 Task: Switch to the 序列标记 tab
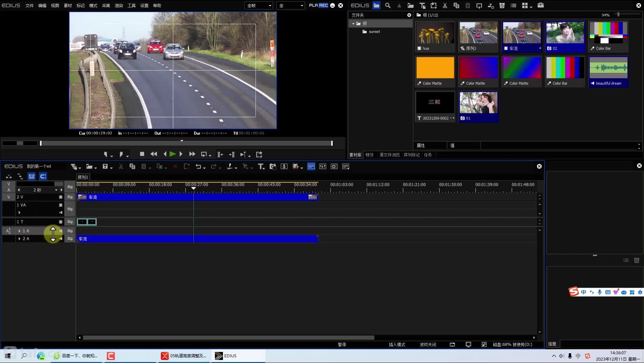click(412, 155)
